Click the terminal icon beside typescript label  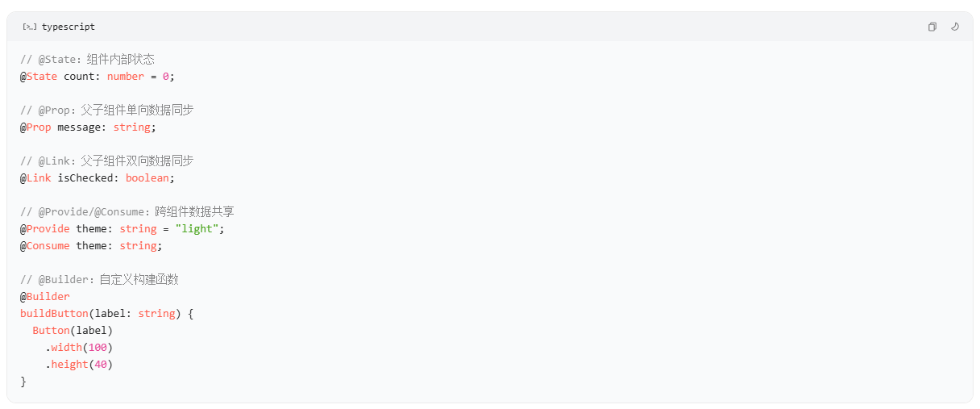(29, 27)
